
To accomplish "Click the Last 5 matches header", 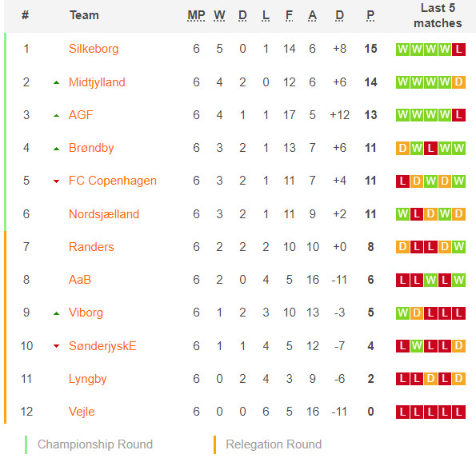I will click(x=438, y=15).
